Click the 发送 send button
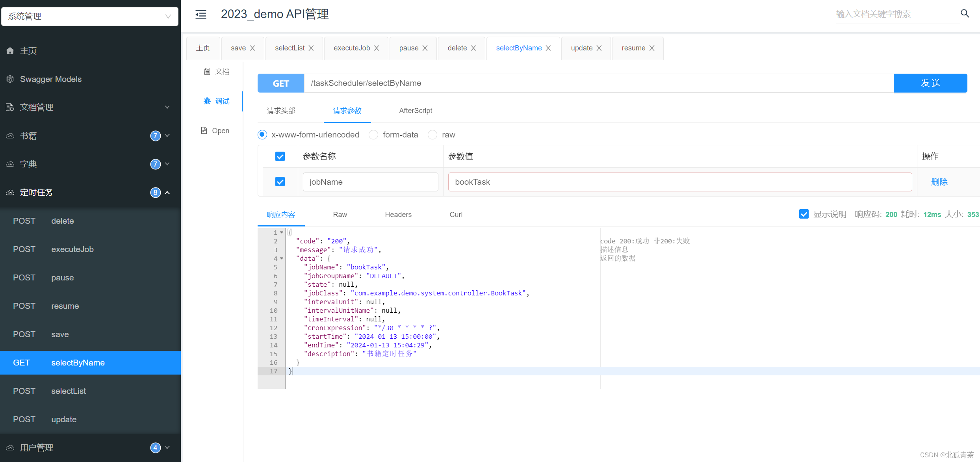Screen dimensions: 980x462 point(930,83)
